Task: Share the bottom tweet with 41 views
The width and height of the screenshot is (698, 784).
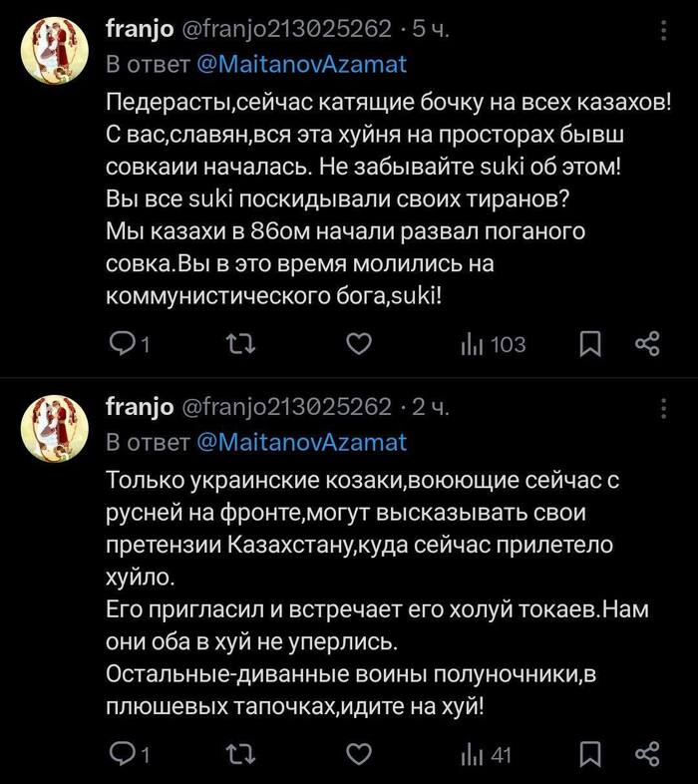Action: click(x=647, y=755)
